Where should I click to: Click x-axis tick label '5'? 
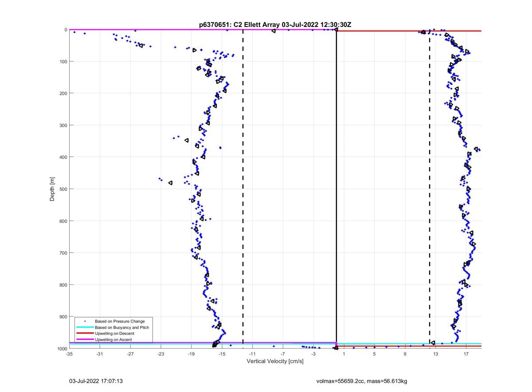[375, 354]
